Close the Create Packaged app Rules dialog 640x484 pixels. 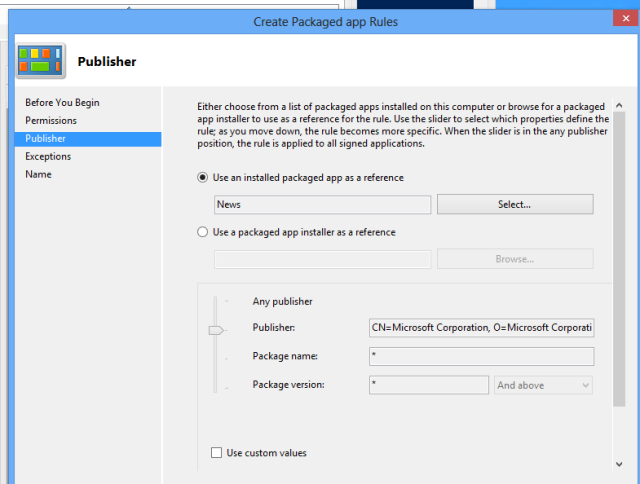click(626, 18)
